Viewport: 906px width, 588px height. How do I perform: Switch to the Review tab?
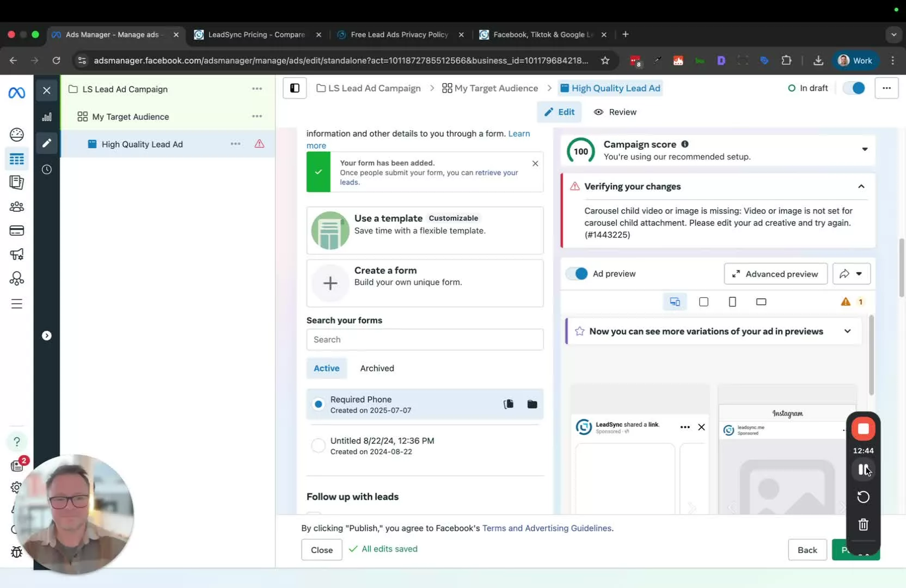[615, 112]
